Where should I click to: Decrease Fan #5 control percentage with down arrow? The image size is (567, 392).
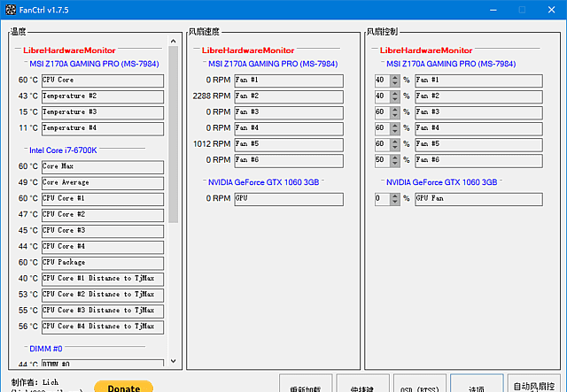(x=395, y=147)
